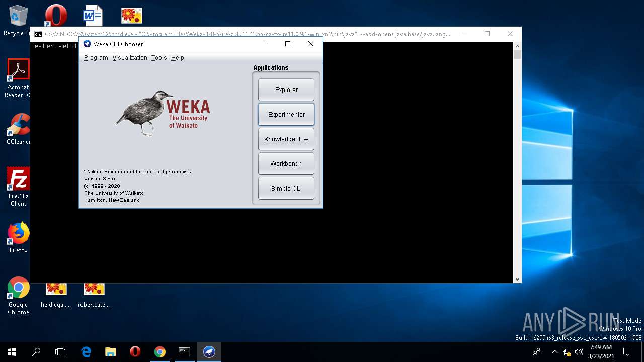
Task: Select the Acrobat Reader DC icon
Action: [x=18, y=78]
